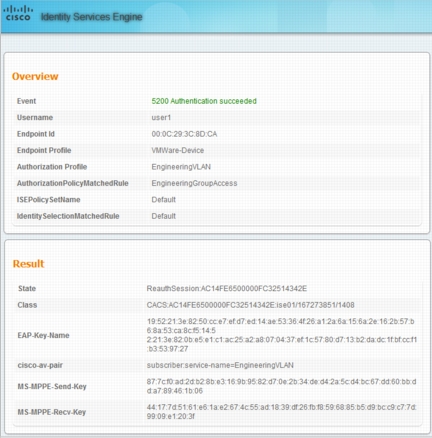Click the MS-MPPE-Send-Key label
Viewport: 432px width, 438px height.
[x=52, y=387]
